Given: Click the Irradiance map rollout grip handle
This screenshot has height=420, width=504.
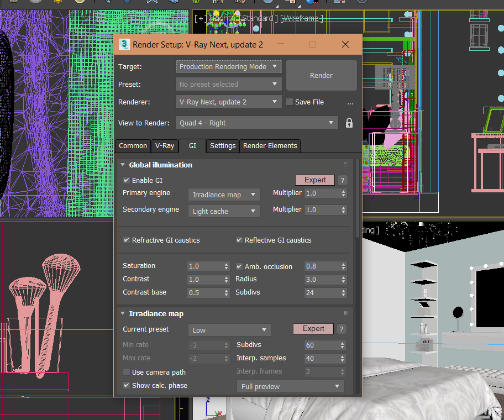Looking at the screenshot, I should coord(346,313).
